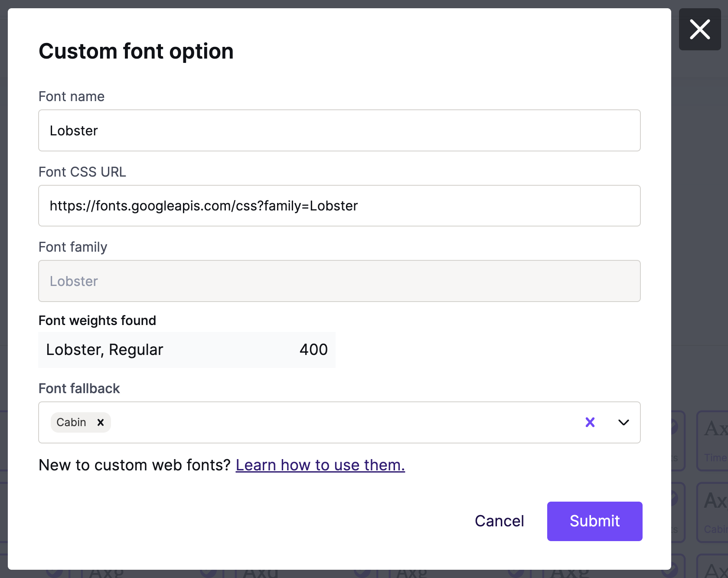Click the Cabin chip label text
Viewport: 728px width, 578px height.
[71, 422]
